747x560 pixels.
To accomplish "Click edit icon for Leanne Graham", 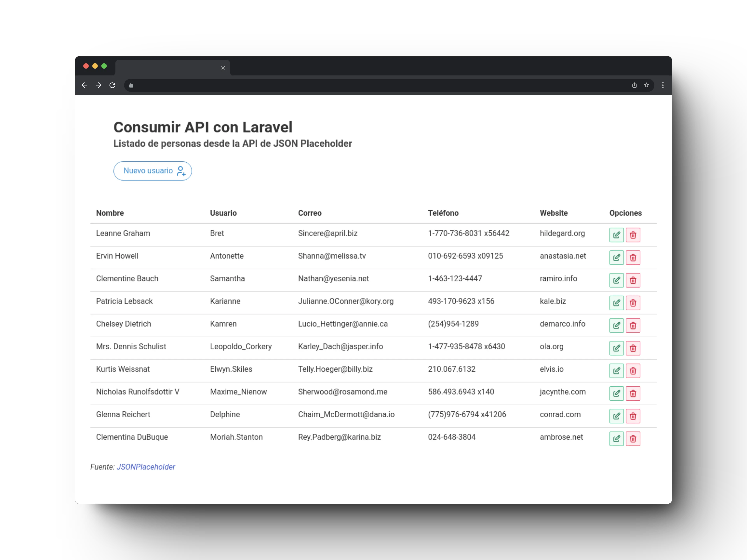I will (x=616, y=235).
